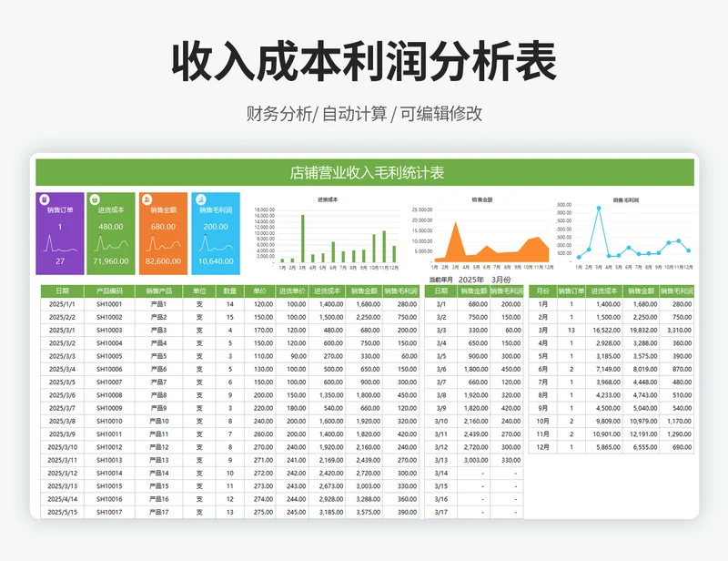The width and height of the screenshot is (728, 561).
Task: Click the chart icon on the 销售毛利润 card
Action: (x=200, y=199)
